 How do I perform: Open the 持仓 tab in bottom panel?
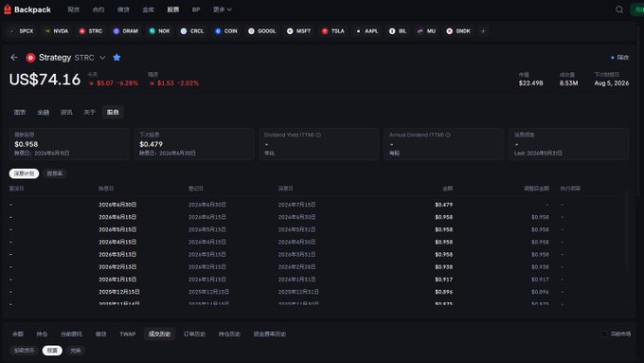[42, 334]
